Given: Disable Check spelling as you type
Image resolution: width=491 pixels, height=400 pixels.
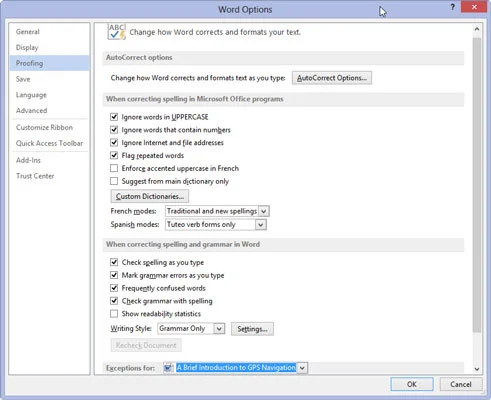Looking at the screenshot, I should [114, 262].
